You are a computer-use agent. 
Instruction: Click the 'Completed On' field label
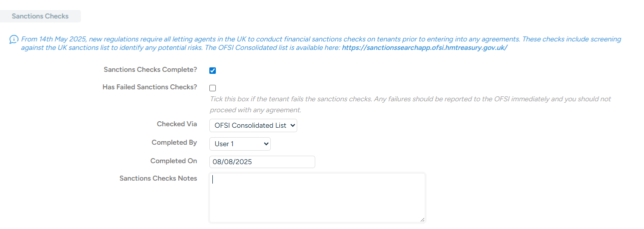(173, 161)
